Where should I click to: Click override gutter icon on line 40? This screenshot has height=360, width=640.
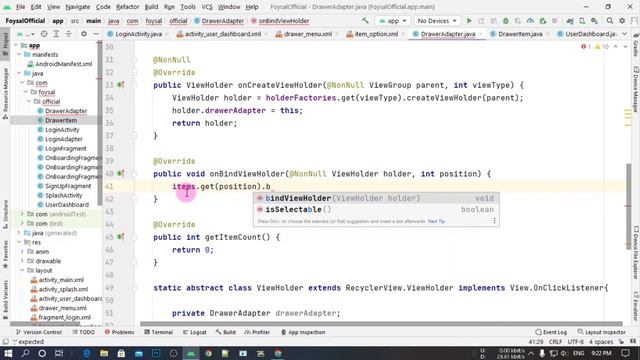click(x=120, y=173)
